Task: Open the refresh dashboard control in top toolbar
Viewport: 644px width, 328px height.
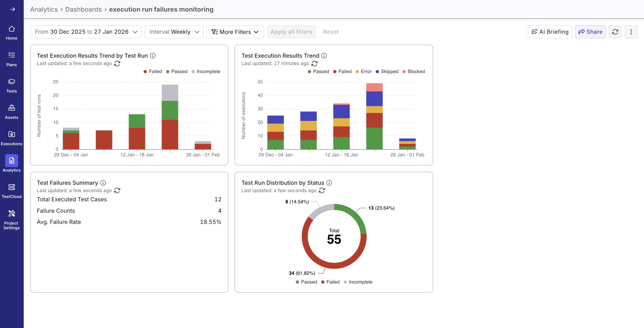Action: 615,32
